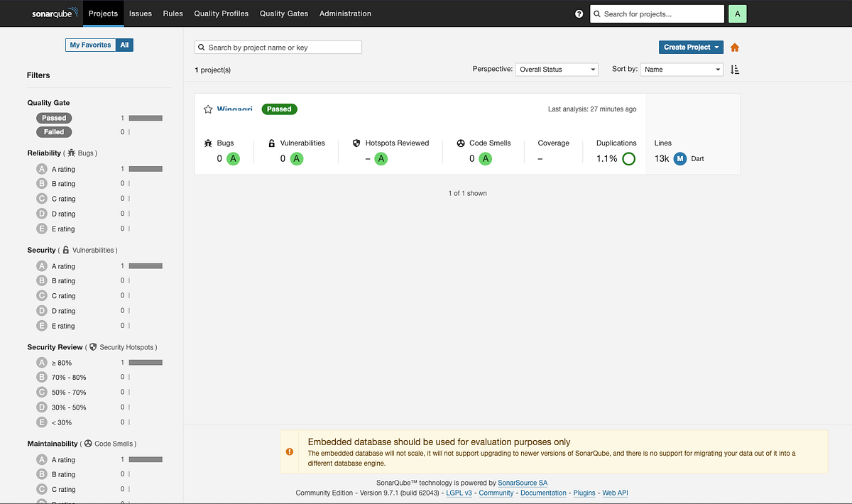
Task: Toggle the Passed quality gate filter
Action: pos(53,118)
